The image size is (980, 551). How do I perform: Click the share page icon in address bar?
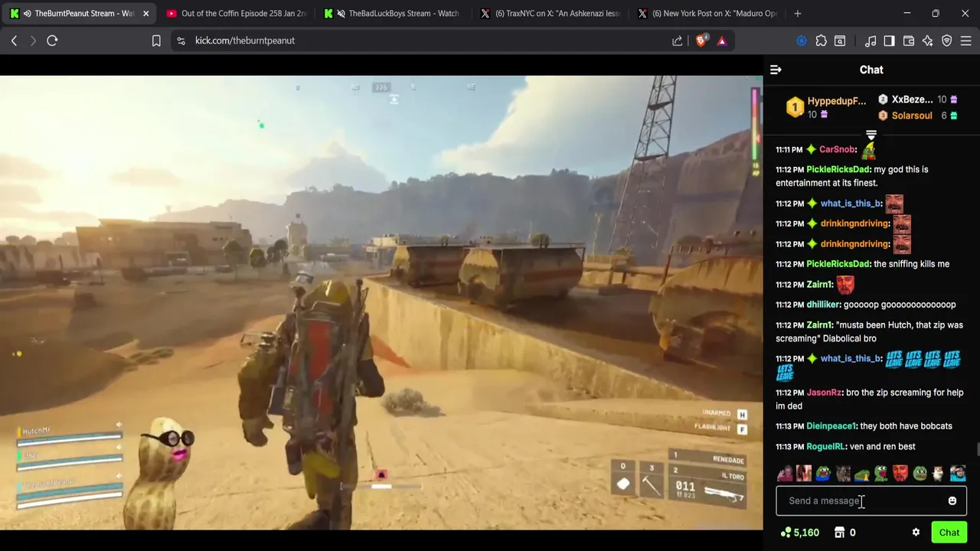click(677, 41)
